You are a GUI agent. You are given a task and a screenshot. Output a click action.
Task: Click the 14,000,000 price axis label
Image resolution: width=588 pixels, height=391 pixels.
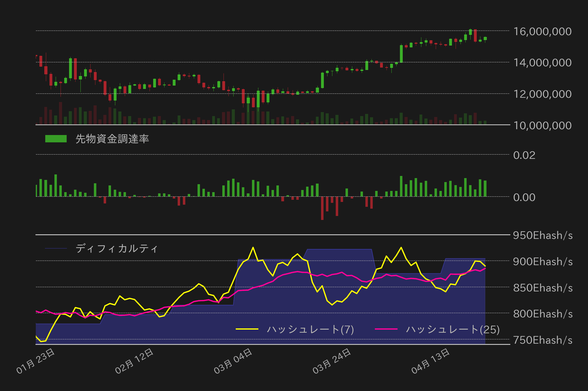[542, 63]
